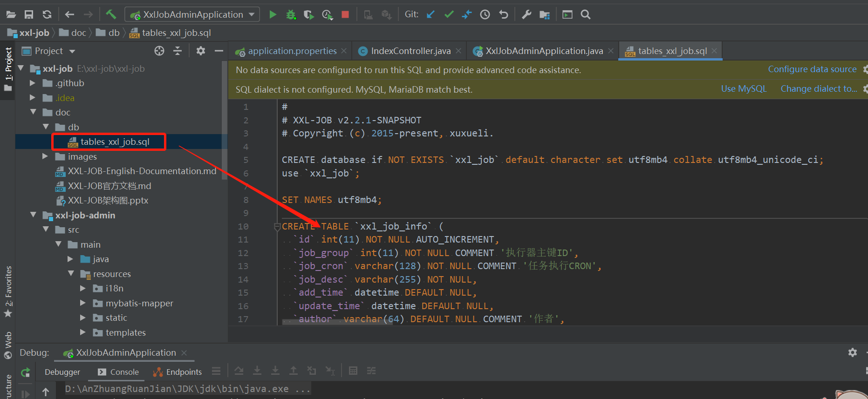Open Project Structure from the toolbar

point(545,14)
